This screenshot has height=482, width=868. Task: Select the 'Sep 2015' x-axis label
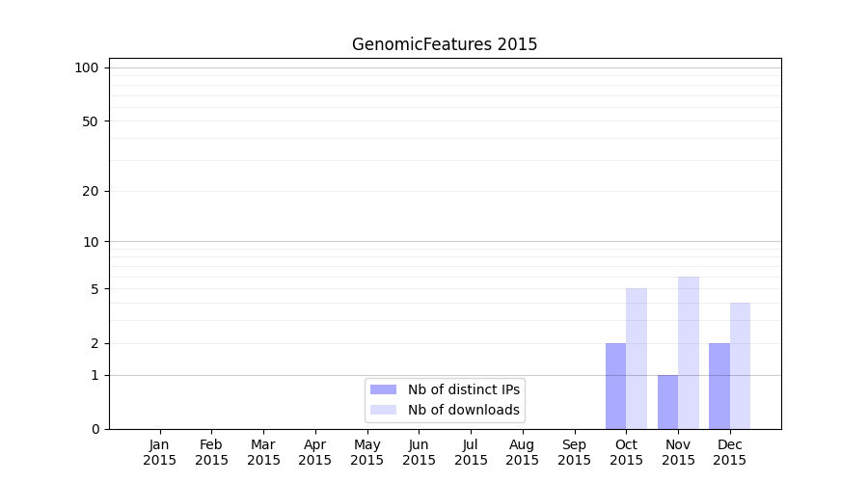574,452
